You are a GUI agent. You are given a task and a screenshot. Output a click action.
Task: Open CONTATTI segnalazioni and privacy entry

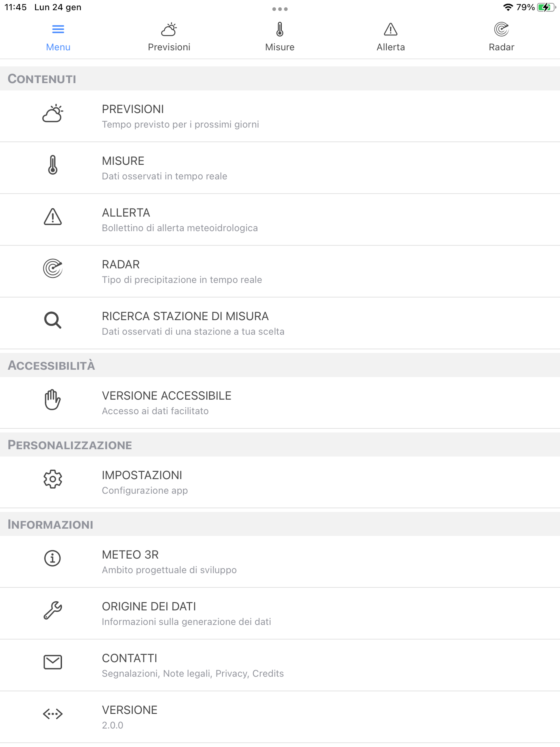coord(280,665)
